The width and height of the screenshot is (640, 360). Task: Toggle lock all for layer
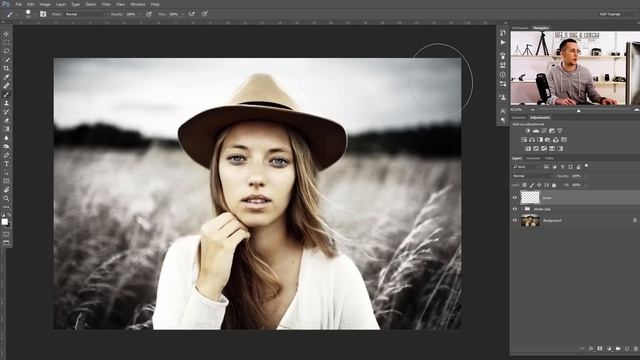(x=554, y=185)
